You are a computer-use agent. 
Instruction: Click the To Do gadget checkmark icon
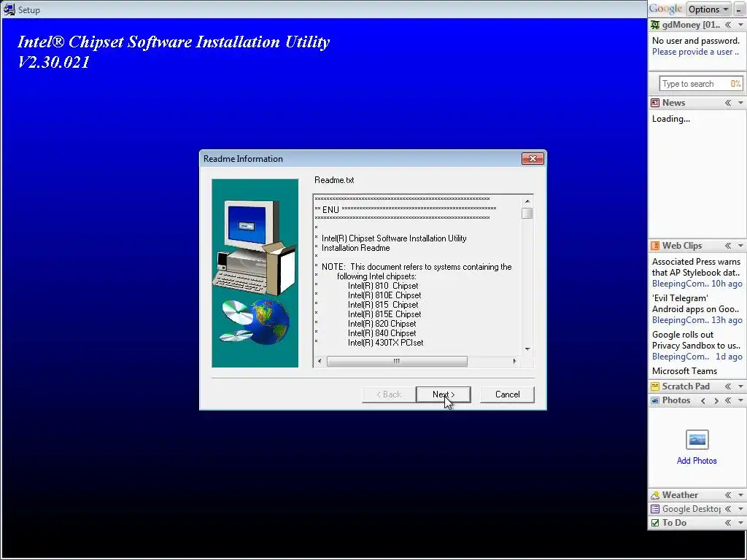pyautogui.click(x=655, y=523)
